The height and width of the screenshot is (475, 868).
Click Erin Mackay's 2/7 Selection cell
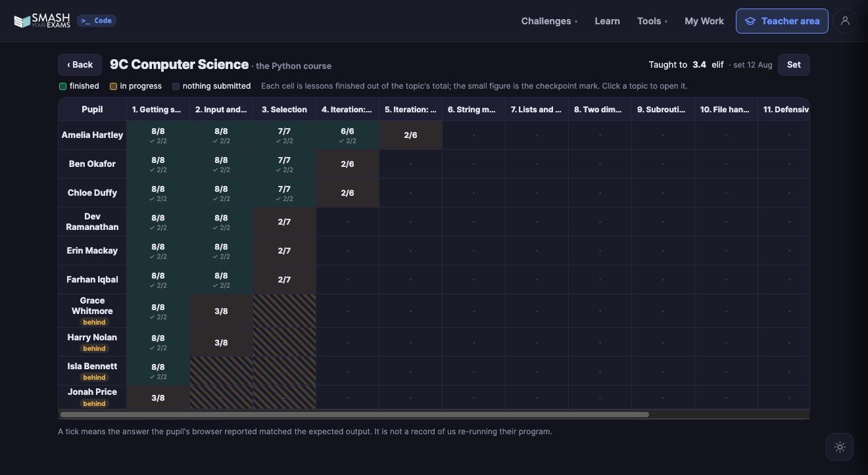click(x=284, y=250)
